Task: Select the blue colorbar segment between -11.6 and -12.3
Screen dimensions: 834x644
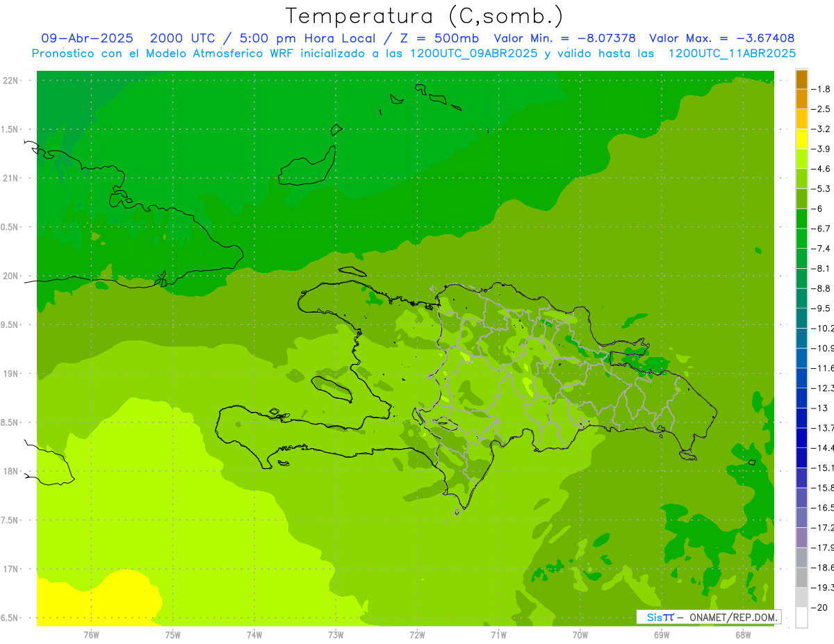Action: (x=801, y=378)
